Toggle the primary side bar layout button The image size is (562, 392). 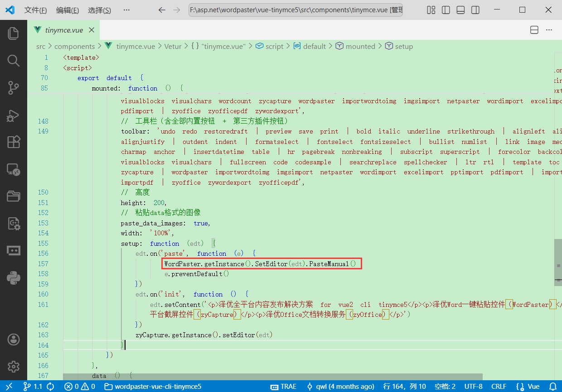click(446, 10)
